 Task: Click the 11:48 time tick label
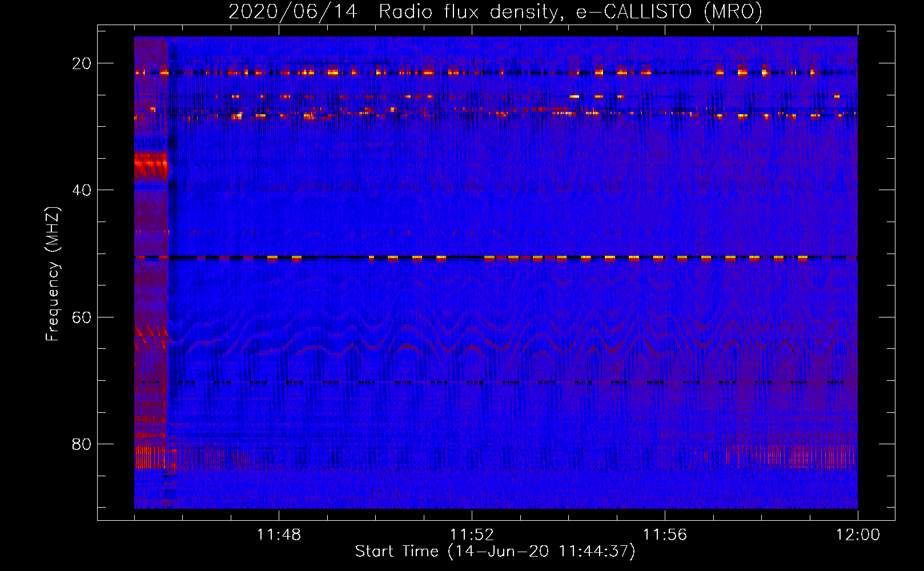click(x=279, y=535)
